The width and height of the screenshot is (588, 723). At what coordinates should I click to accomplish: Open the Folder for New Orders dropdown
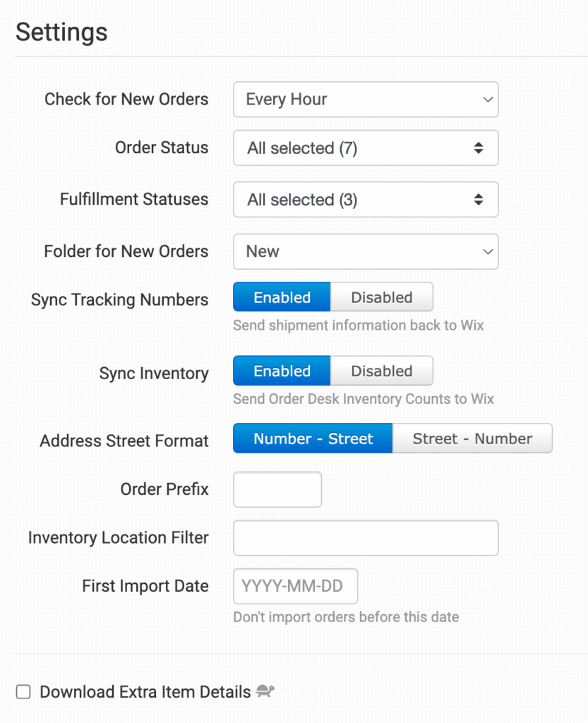365,251
